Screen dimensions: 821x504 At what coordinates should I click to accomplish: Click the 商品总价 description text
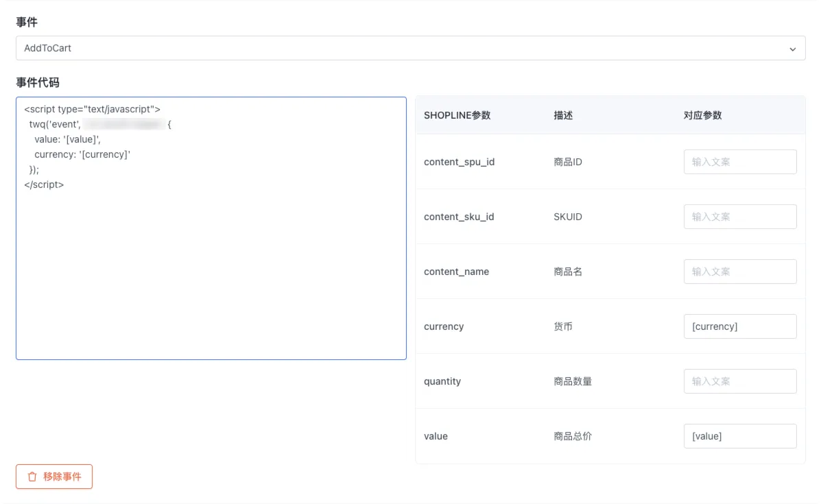(x=572, y=436)
